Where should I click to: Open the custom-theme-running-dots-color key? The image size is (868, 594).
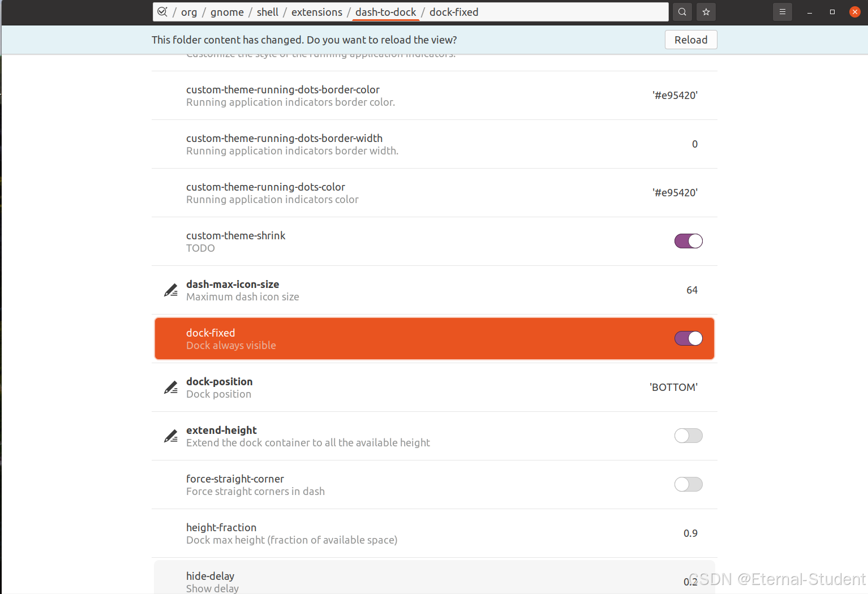(x=435, y=193)
